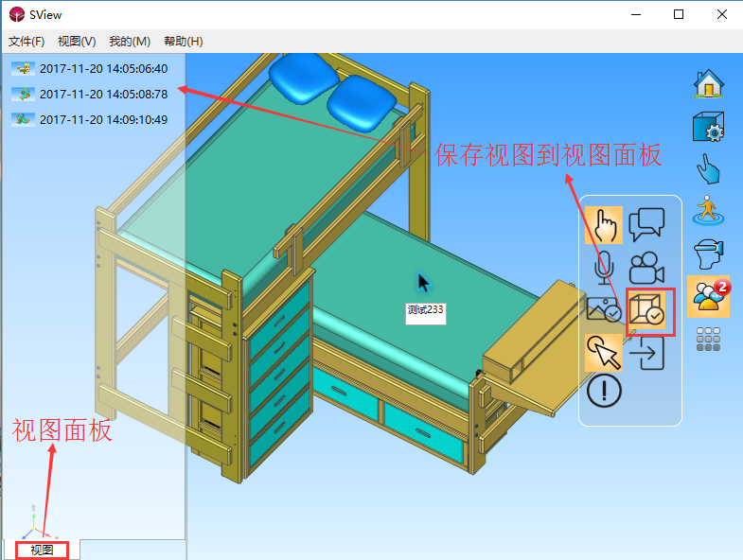This screenshot has width=743, height=560.
Task: Toggle the touch hand tool in popup panel
Action: tap(604, 225)
